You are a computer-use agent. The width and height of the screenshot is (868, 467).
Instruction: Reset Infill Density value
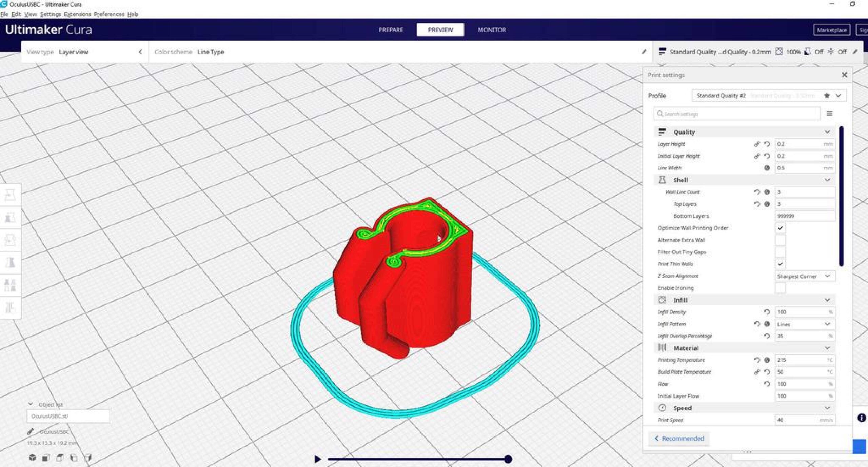(x=767, y=312)
